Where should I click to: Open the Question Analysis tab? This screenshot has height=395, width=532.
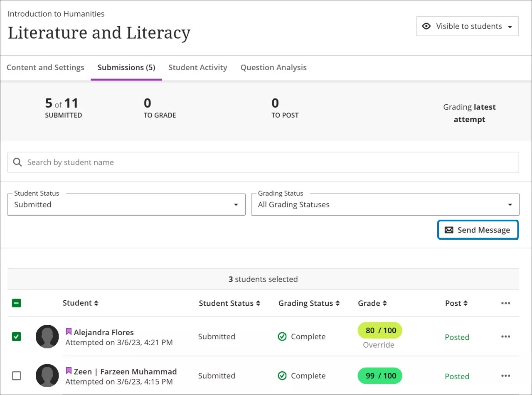(x=273, y=67)
